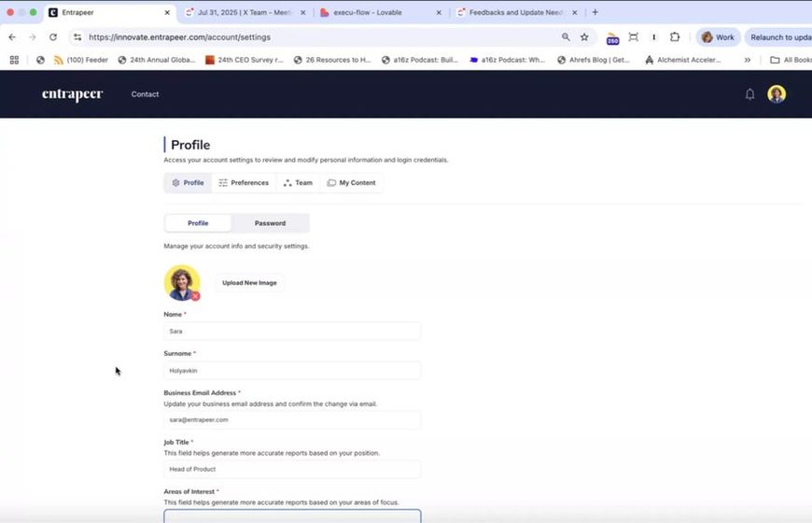Click the Business Email Address field
Screen dimensions: 812x523
[x=292, y=419]
